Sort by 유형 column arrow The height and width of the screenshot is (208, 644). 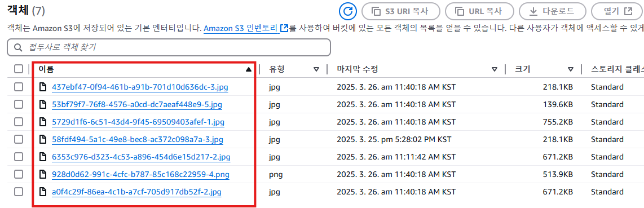pyautogui.click(x=316, y=69)
